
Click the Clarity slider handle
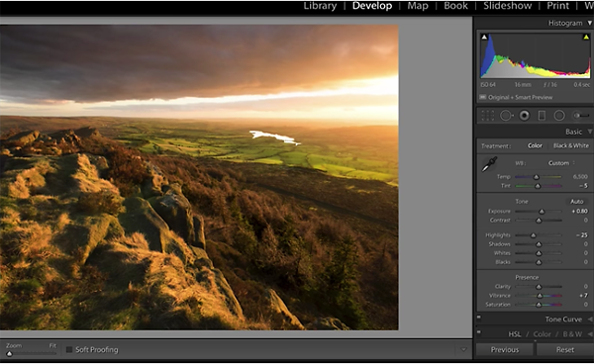pos(539,287)
